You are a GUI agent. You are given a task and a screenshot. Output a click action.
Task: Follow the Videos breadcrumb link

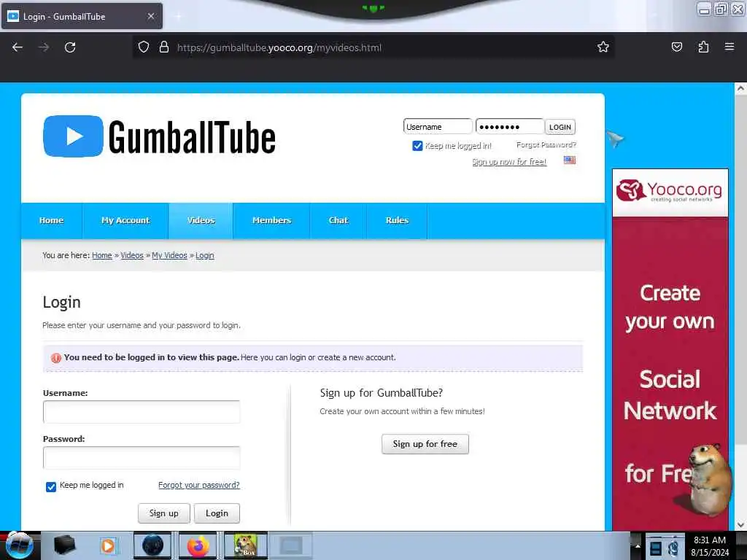[x=132, y=255]
